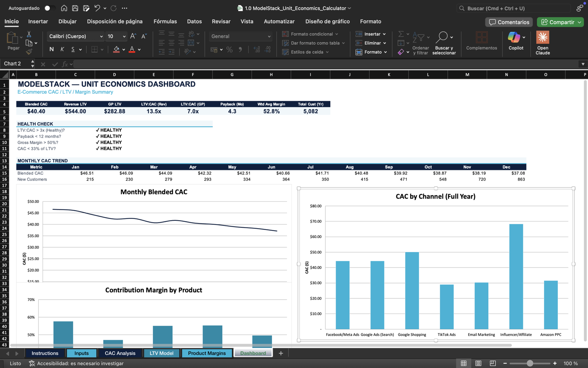The width and height of the screenshot is (588, 368).
Task: Click the Save icon in title bar
Action: pos(75,8)
